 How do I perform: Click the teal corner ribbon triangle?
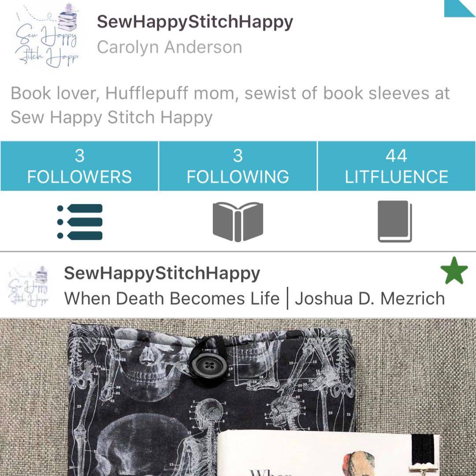click(460, 8)
